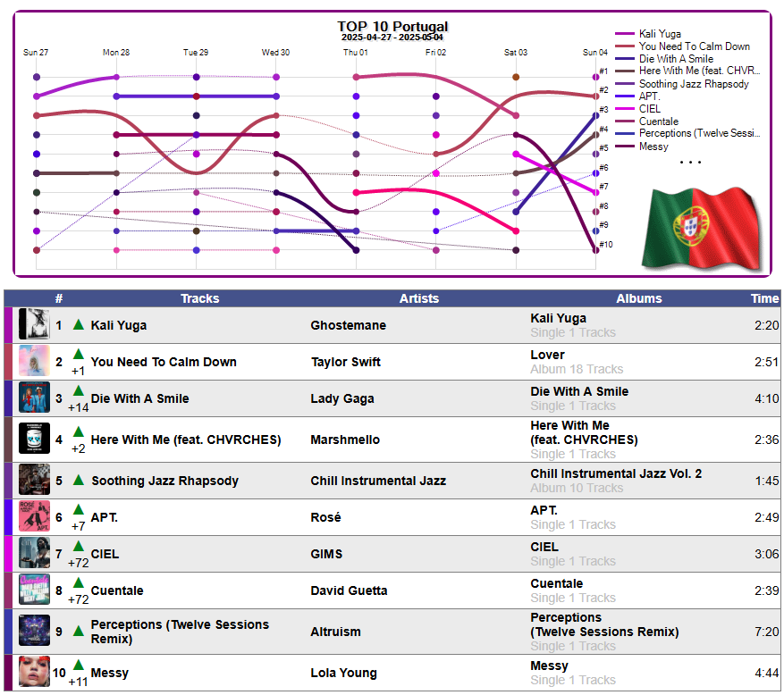This screenshot has height=695, width=784.
Task: Click the CIEL legend color line
Action: click(625, 108)
